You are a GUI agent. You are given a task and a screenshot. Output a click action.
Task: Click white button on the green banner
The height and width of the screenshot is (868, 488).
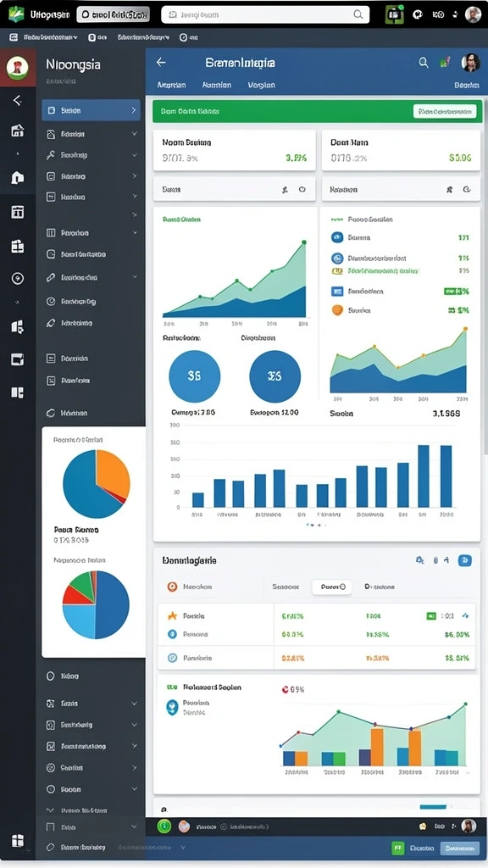(x=445, y=111)
